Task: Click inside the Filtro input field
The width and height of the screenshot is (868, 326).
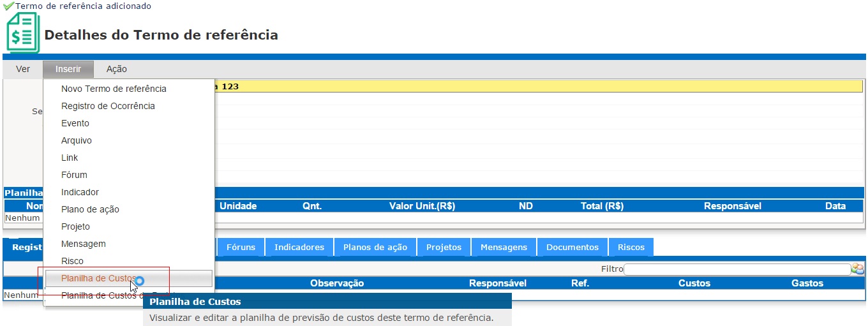Action: click(737, 269)
